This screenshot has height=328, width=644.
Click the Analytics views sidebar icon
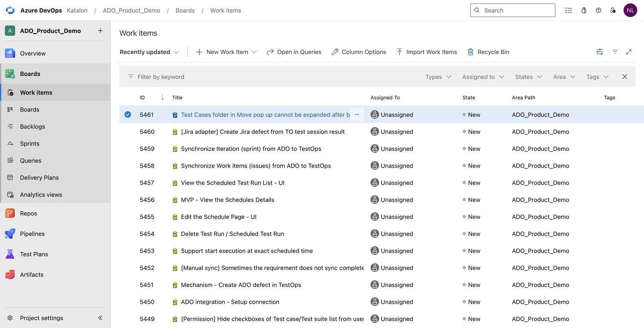pos(10,194)
